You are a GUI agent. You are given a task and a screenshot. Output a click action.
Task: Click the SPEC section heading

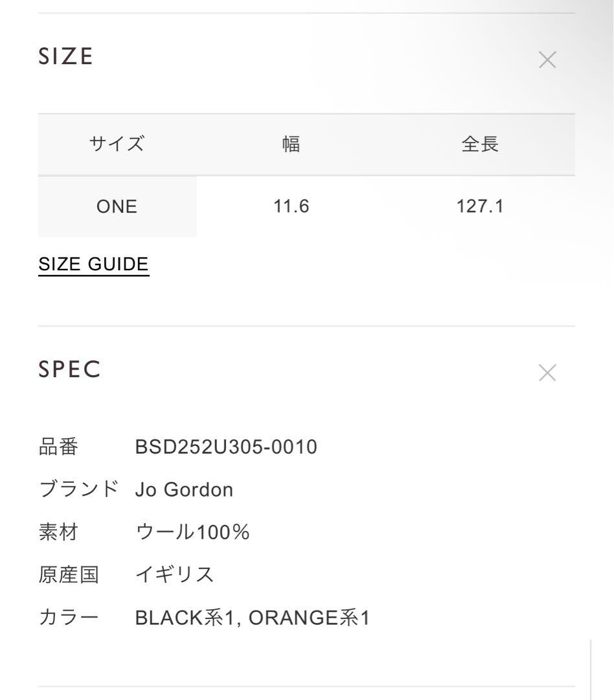click(70, 370)
